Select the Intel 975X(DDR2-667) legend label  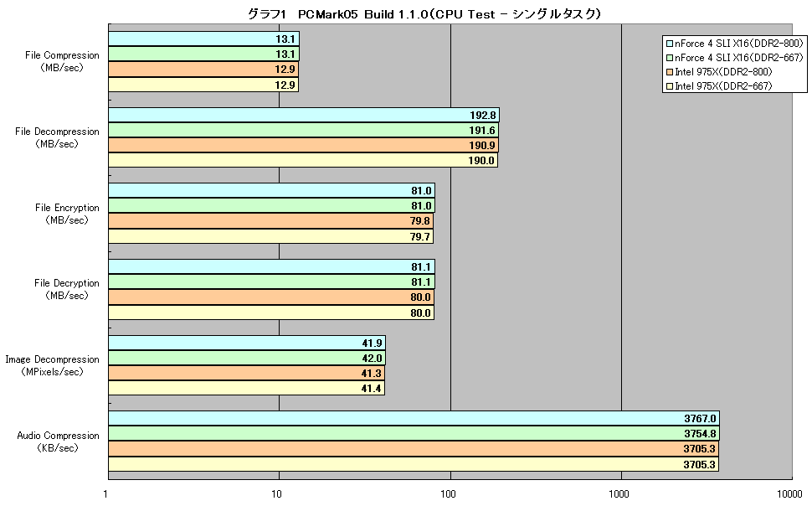tap(723, 85)
